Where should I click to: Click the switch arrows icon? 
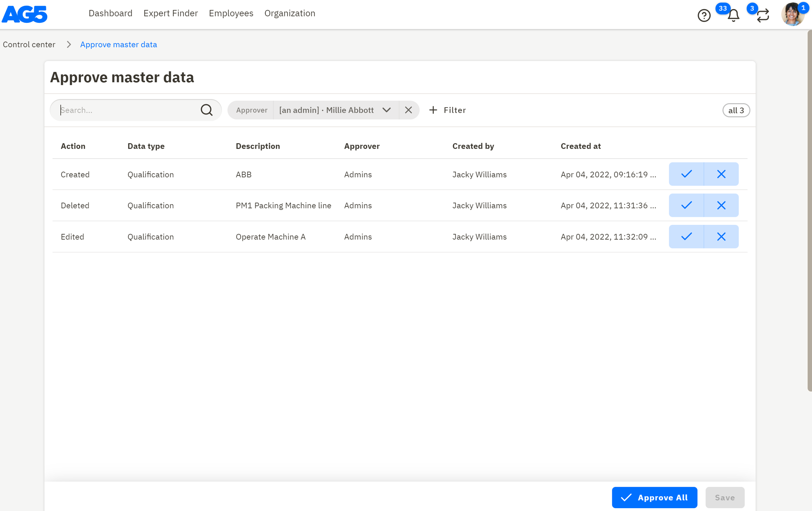pyautogui.click(x=763, y=16)
